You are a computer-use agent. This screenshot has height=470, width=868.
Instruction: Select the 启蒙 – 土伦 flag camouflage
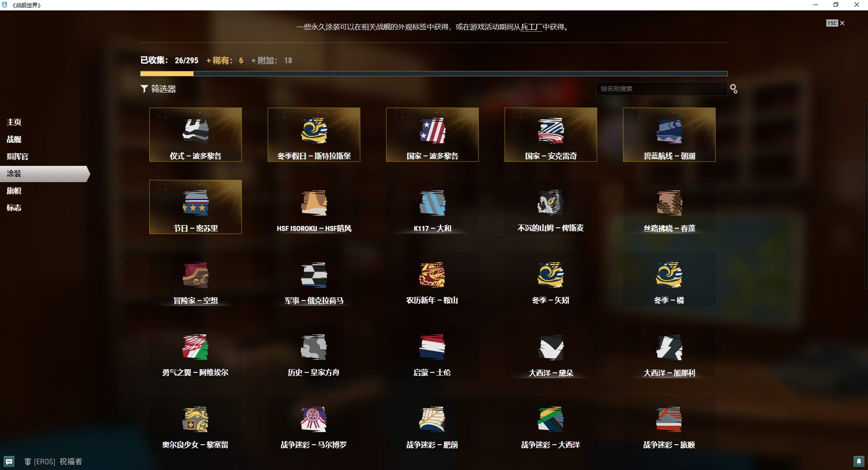pyautogui.click(x=432, y=348)
